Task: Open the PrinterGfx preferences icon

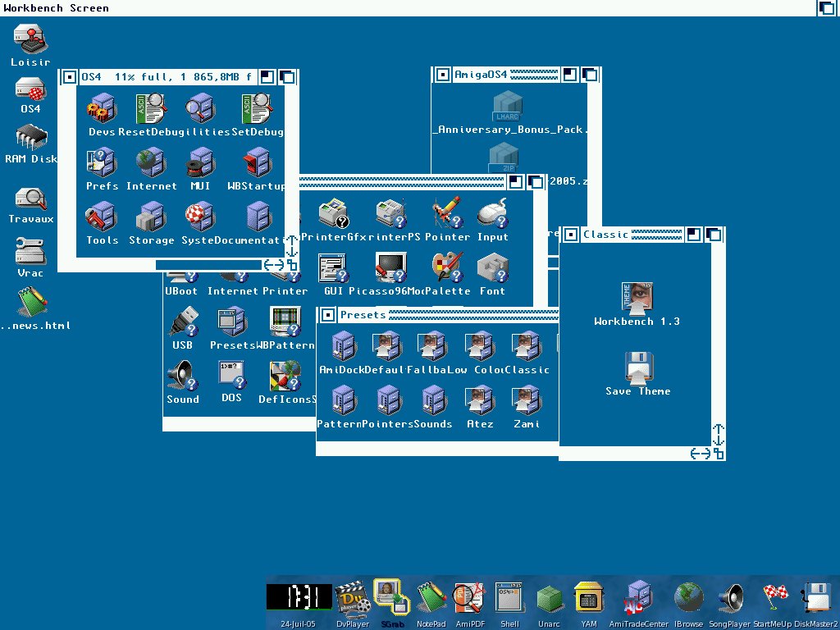Action: 334,213
